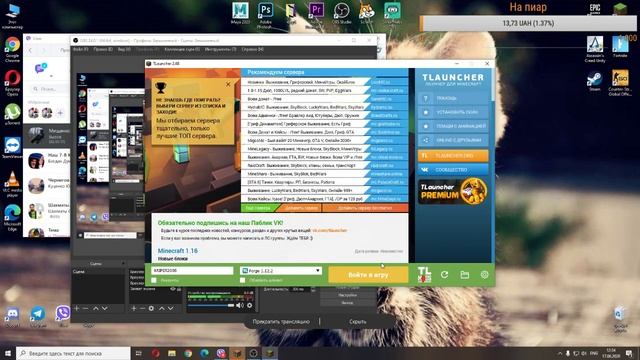Click the orange Добавить сервер бесплатно button
The image size is (640, 360).
click(364, 208)
